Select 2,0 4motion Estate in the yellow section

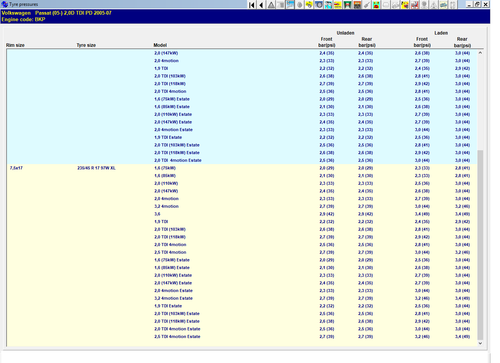pyautogui.click(x=173, y=291)
